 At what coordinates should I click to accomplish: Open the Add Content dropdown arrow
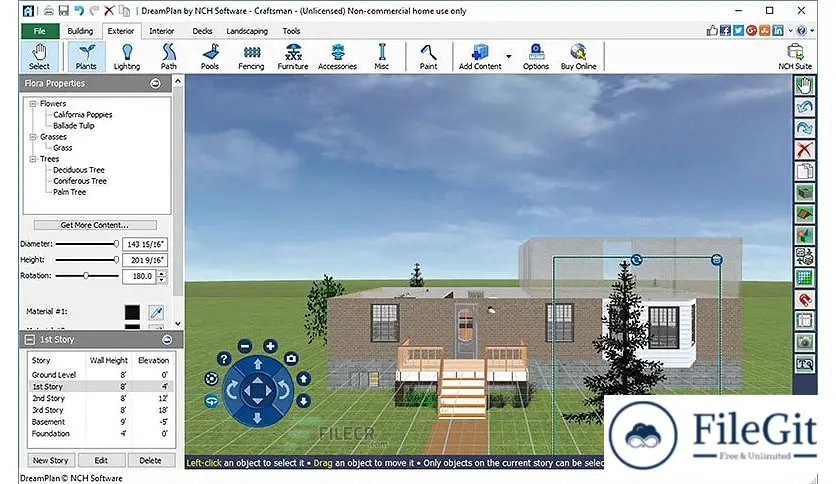tap(509, 57)
